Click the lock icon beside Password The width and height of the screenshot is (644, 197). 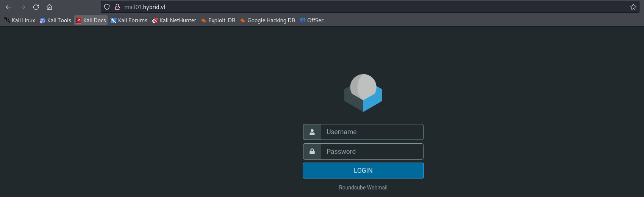(x=312, y=151)
